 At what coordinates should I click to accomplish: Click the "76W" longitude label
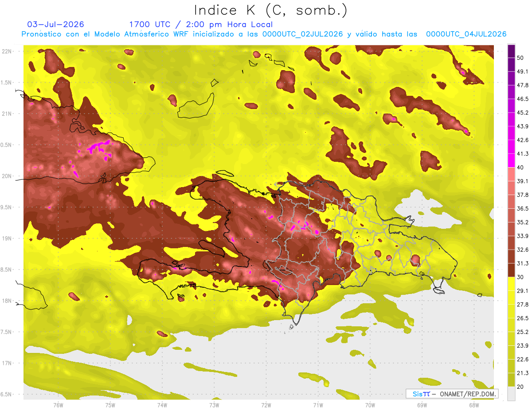tap(58, 405)
